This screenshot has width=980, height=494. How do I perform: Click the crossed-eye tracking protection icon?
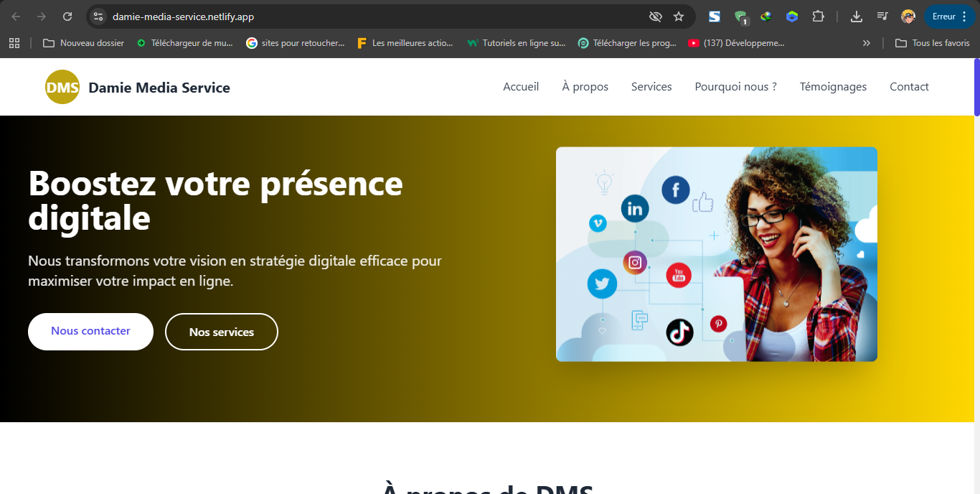coord(655,17)
